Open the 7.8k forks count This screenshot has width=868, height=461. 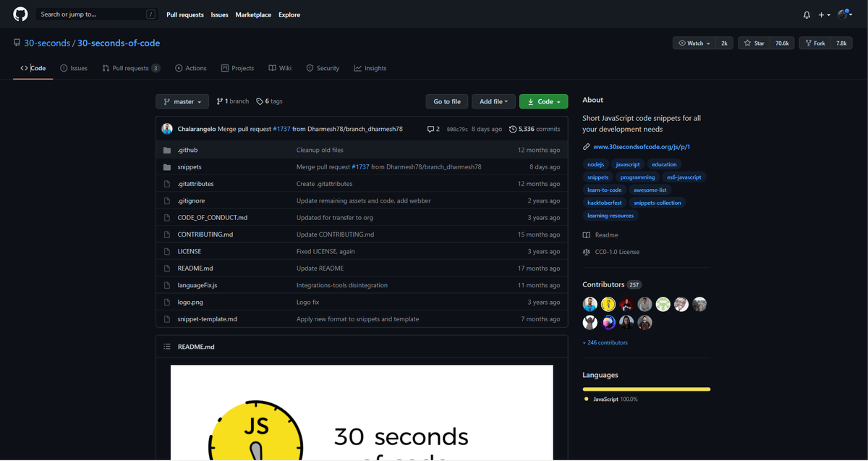click(841, 43)
